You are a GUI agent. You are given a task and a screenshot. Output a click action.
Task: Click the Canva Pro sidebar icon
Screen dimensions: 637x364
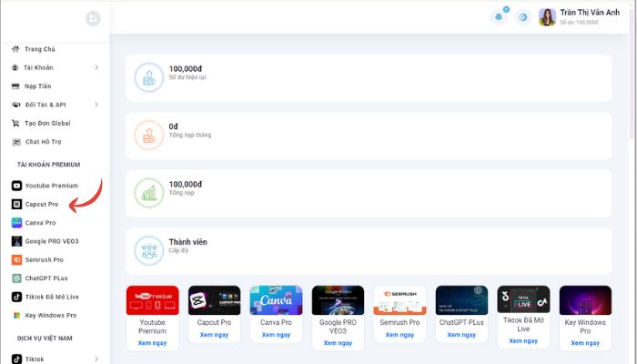[x=16, y=223]
